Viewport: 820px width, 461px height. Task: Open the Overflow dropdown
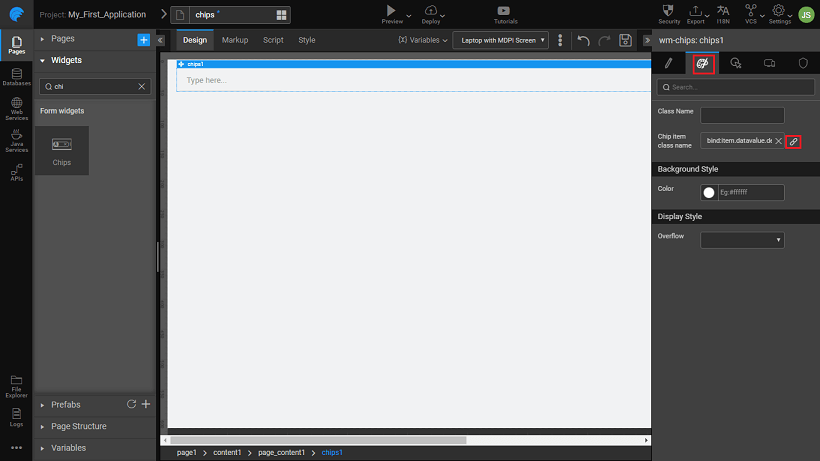coord(742,240)
